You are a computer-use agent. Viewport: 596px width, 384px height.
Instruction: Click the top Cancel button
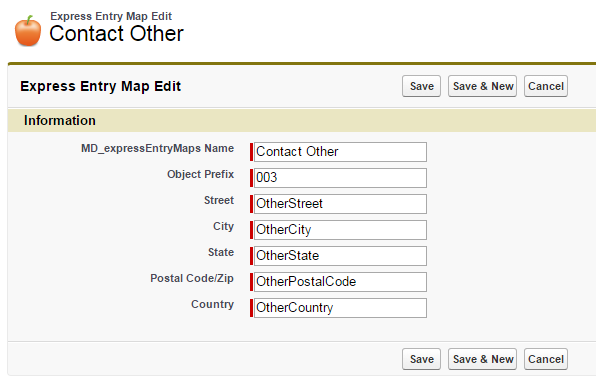click(x=546, y=86)
